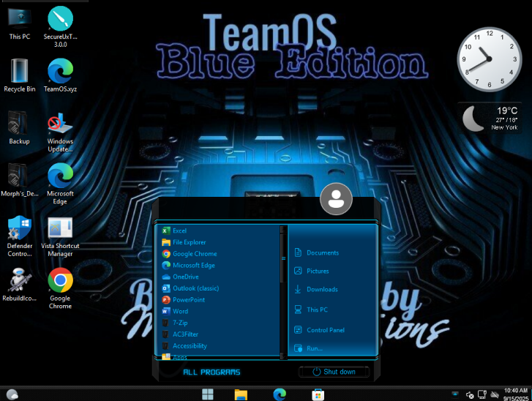
Task: Open Downloads in start menu right pane
Action: click(x=316, y=289)
